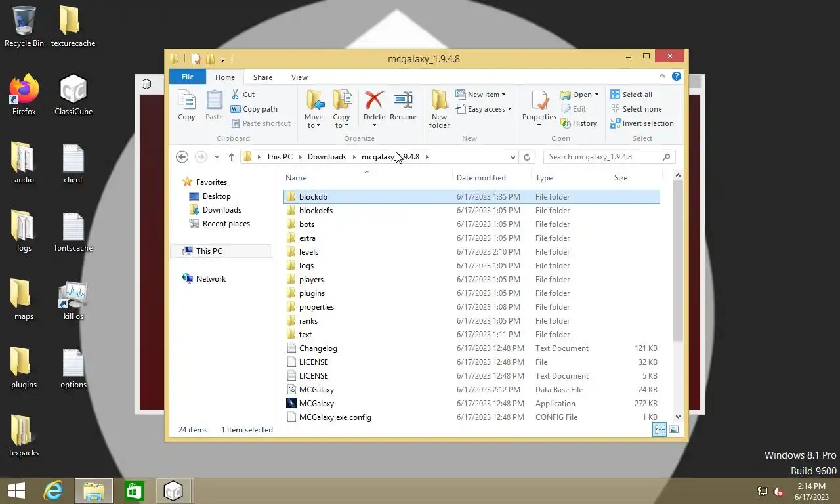Viewport: 840px width, 504px height.
Task: Sort by the Name column header
Action: 367,178
